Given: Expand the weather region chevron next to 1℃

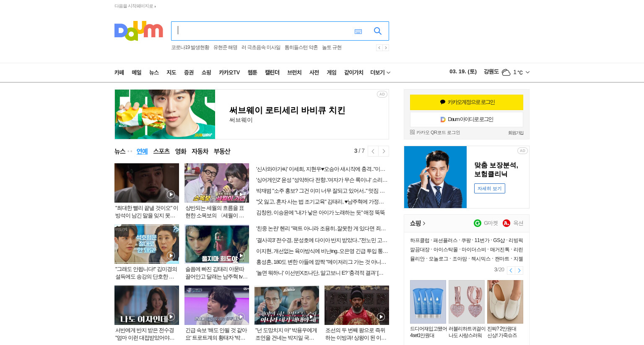Looking at the screenshot, I should 527,72.
